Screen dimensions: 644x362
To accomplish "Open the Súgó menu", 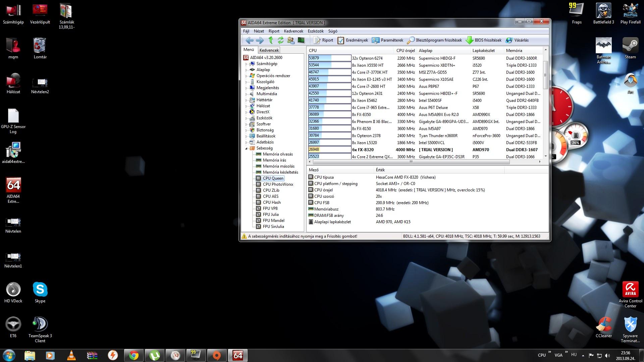I will [x=333, y=31].
